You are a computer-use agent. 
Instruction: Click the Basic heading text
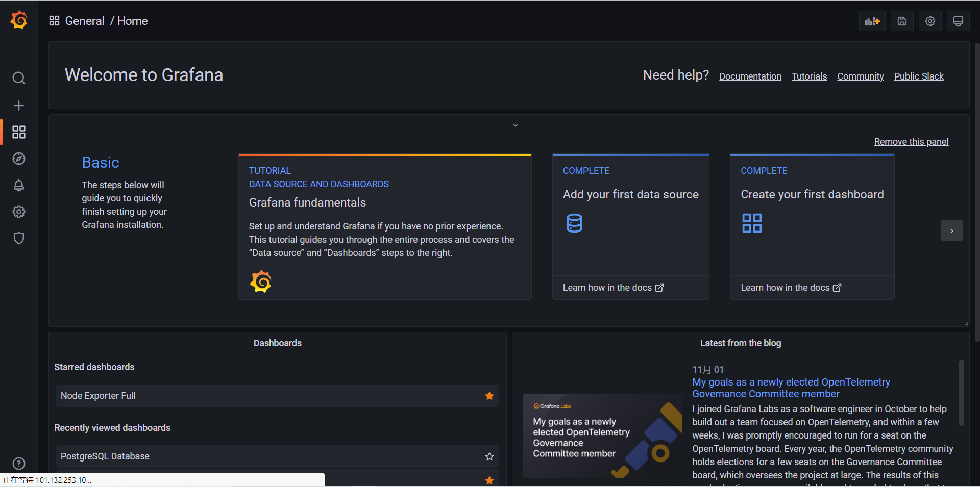[101, 162]
